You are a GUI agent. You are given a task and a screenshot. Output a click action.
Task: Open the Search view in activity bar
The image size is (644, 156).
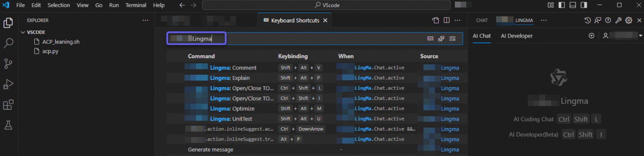[8, 43]
